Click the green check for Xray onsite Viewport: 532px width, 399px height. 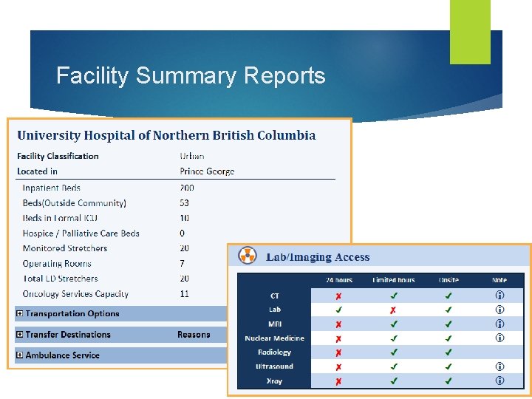[449, 381]
